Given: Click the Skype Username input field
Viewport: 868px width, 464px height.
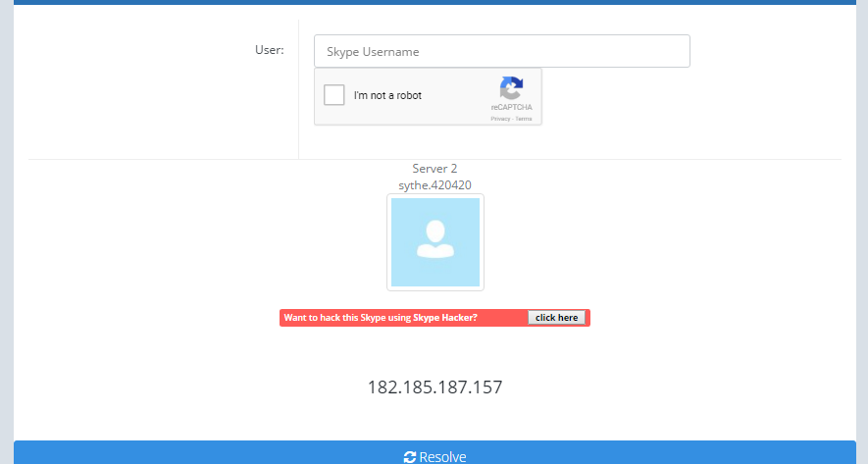Looking at the screenshot, I should (x=501, y=51).
